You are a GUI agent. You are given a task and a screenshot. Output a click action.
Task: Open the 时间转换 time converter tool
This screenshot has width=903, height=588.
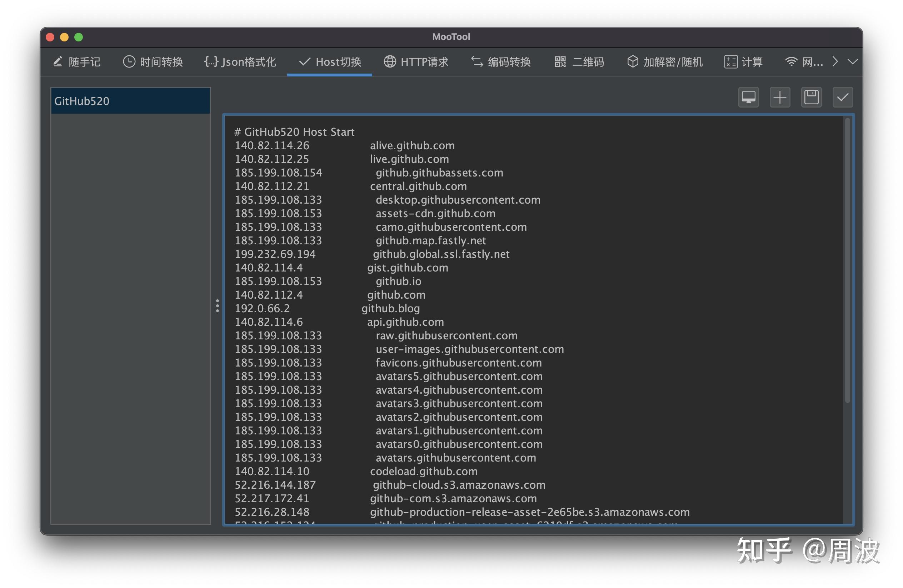tap(153, 62)
